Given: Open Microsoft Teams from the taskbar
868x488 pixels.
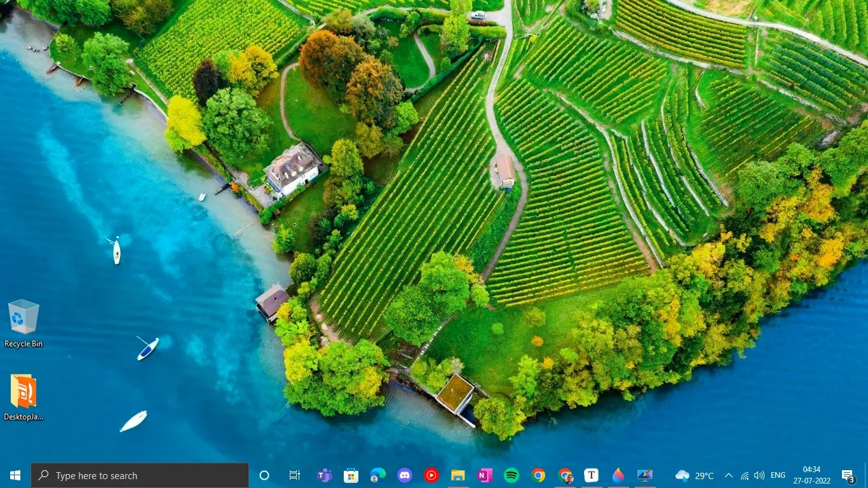Looking at the screenshot, I should 324,475.
